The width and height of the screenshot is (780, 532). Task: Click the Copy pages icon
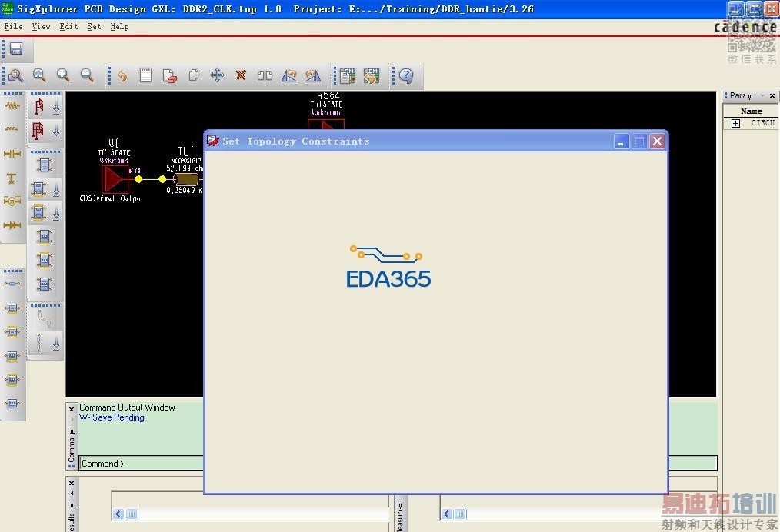point(194,75)
